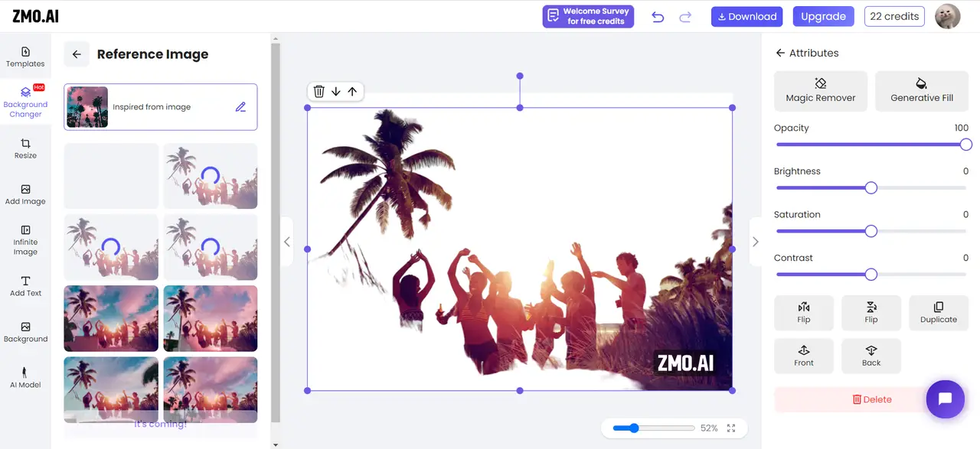Adjust the Contrast slider

click(x=871, y=275)
